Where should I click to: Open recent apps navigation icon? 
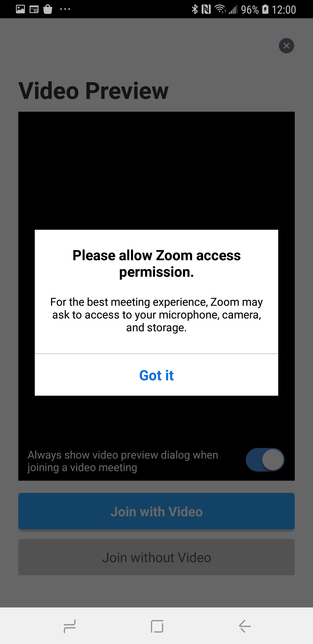70,626
